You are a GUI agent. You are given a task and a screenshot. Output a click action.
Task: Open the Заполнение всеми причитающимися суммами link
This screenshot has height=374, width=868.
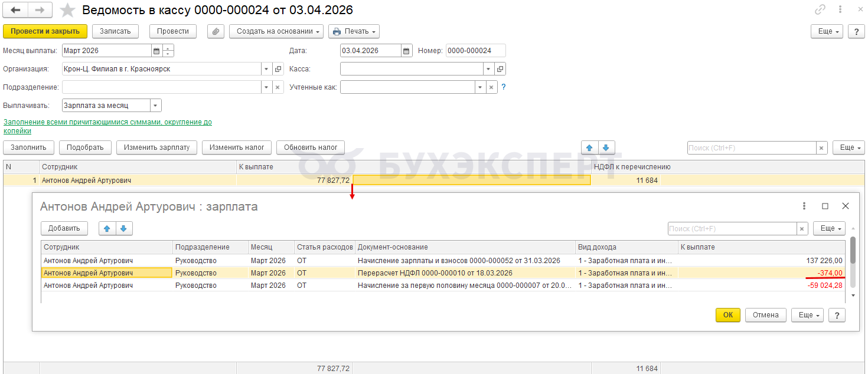[x=107, y=126]
